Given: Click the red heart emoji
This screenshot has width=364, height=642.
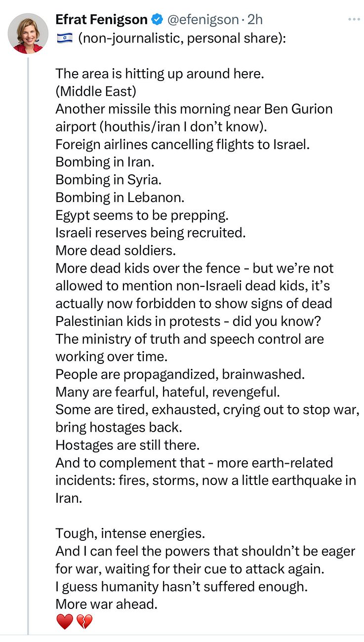Looking at the screenshot, I should pos(64,622).
